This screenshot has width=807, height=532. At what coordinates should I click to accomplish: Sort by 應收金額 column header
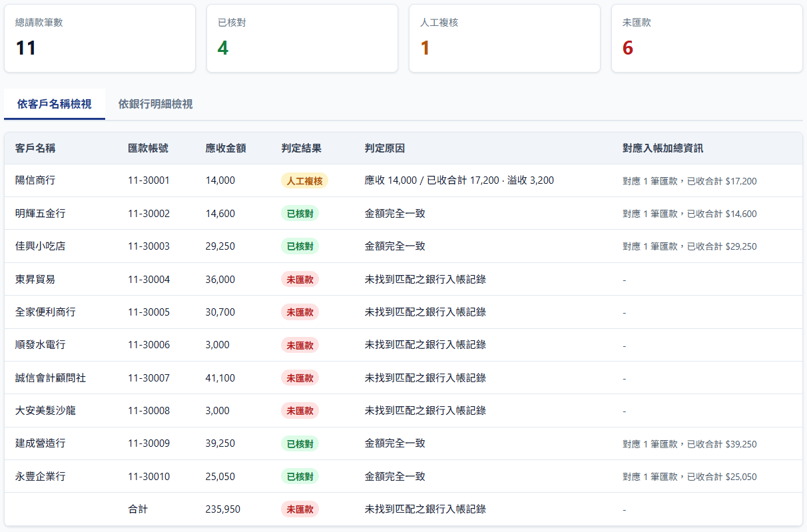pyautogui.click(x=226, y=148)
